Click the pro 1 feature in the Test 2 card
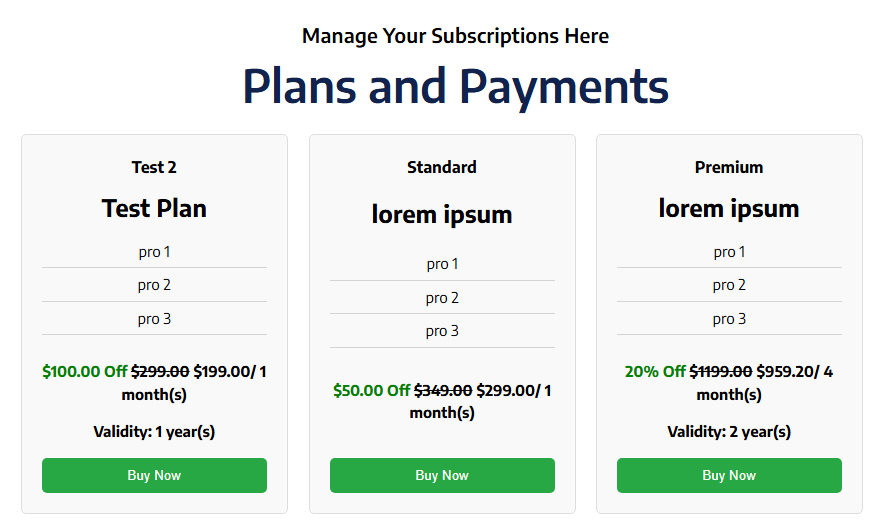 tap(154, 252)
